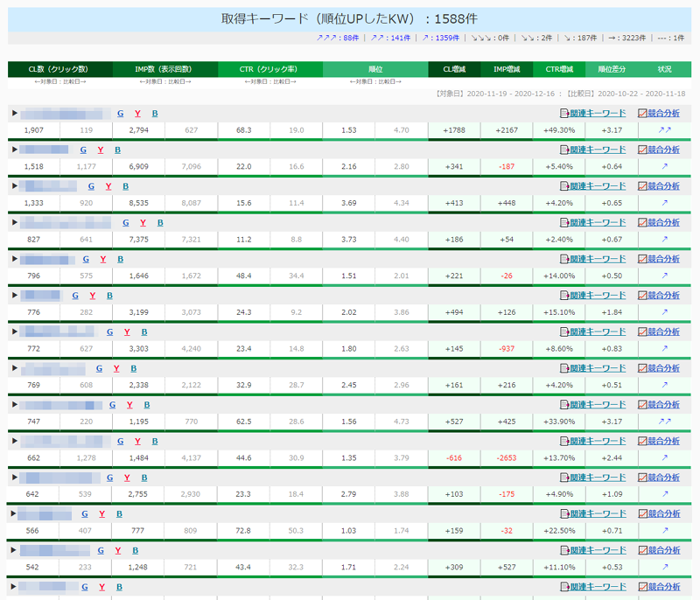Click the CTR増減 column header
This screenshot has width=700, height=600.
[x=559, y=69]
